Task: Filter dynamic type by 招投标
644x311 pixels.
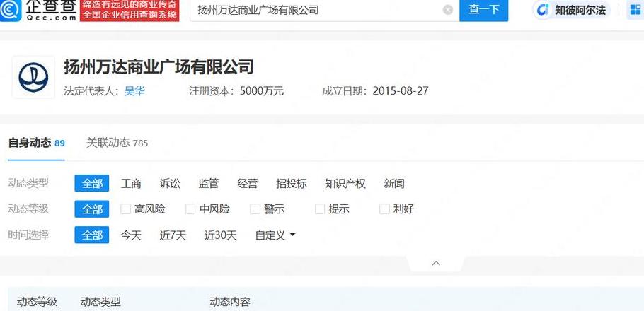Action: coord(292,183)
